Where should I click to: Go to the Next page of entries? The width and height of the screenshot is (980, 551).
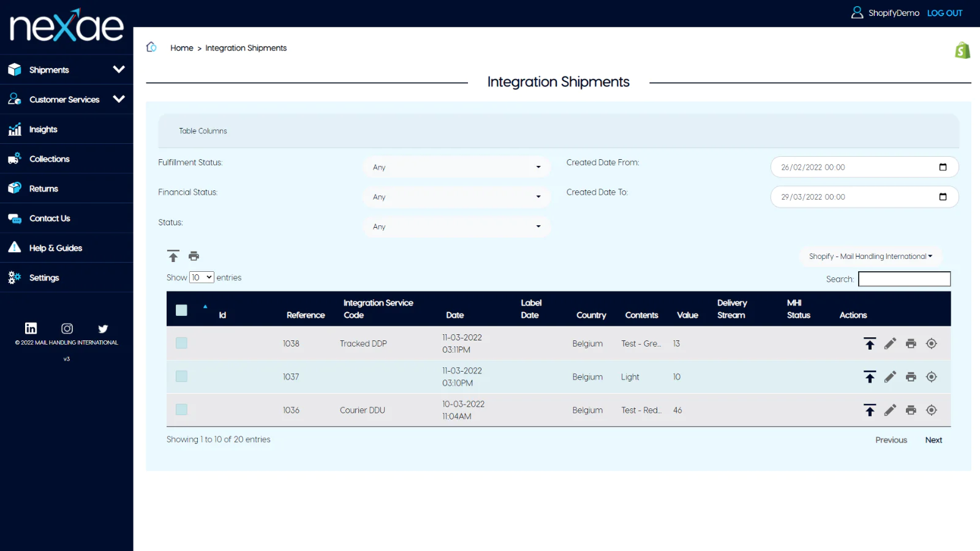(933, 440)
